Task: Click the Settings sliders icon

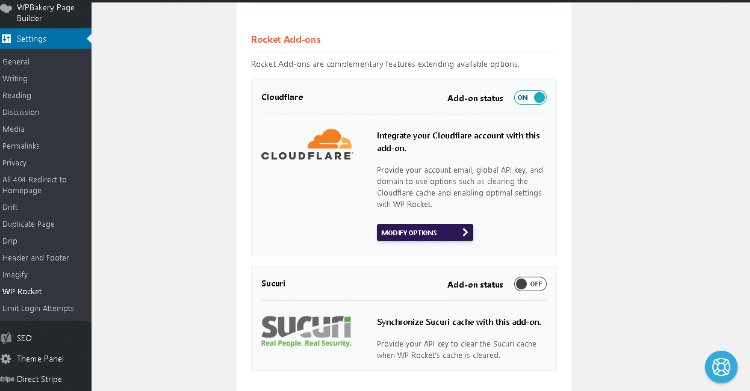Action: click(x=6, y=39)
